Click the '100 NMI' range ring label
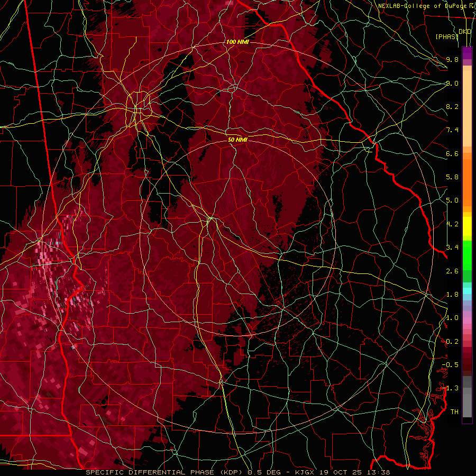476x476 pixels. pos(237,42)
